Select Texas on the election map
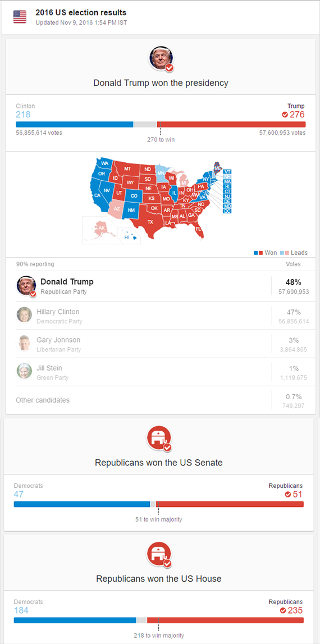 pyautogui.click(x=150, y=221)
